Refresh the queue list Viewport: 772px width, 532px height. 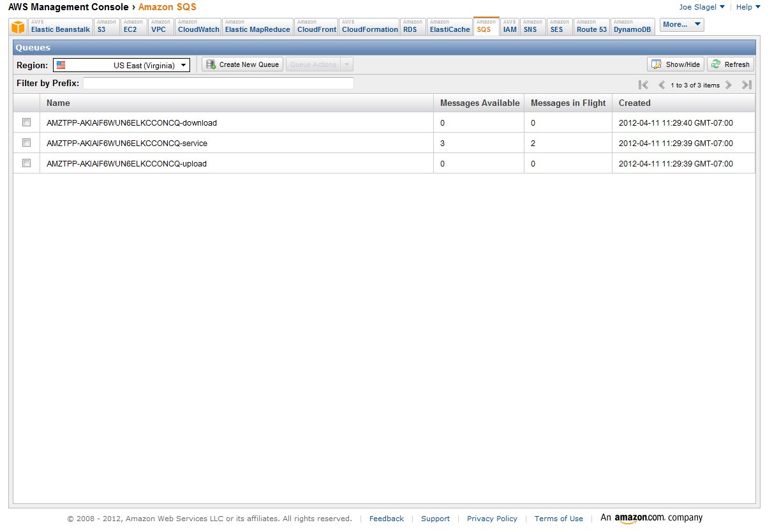tap(731, 64)
